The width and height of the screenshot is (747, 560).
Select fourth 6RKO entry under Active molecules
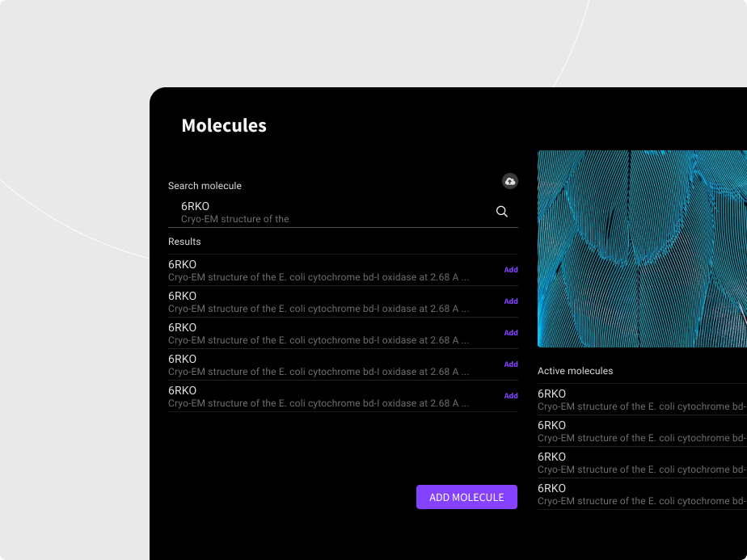(642, 495)
